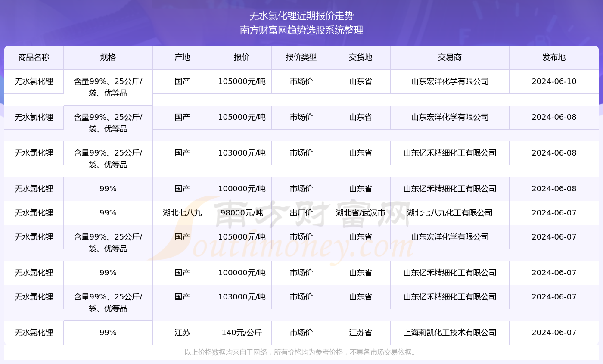Click 市场价 in the 2024-06-10 row
The image size is (603, 364).
click(x=301, y=81)
